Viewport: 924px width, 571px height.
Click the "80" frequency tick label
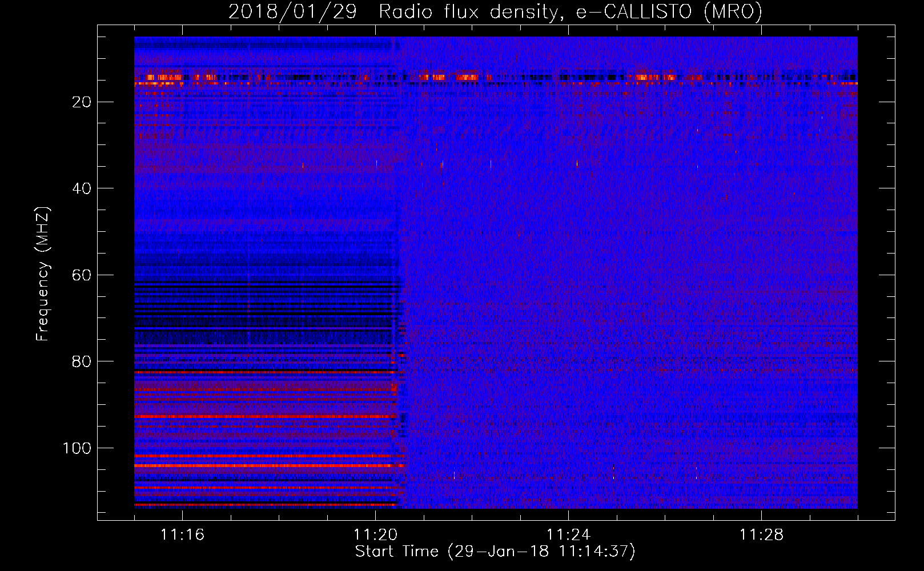(82, 361)
